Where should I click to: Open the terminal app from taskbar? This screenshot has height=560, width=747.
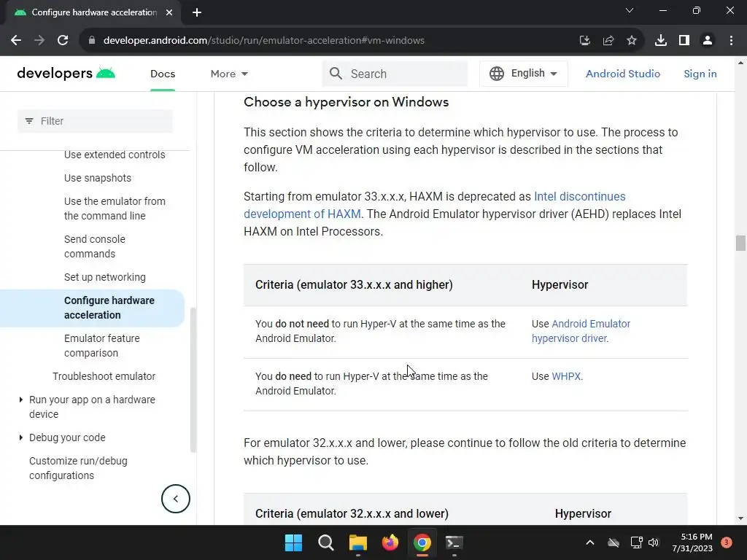(454, 542)
